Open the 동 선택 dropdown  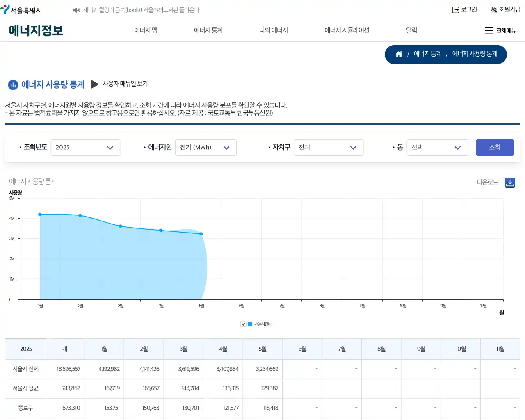tap(437, 148)
